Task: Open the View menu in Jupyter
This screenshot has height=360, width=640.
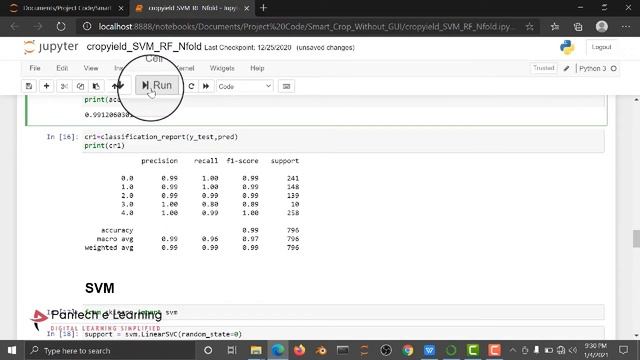Action: [x=91, y=68]
